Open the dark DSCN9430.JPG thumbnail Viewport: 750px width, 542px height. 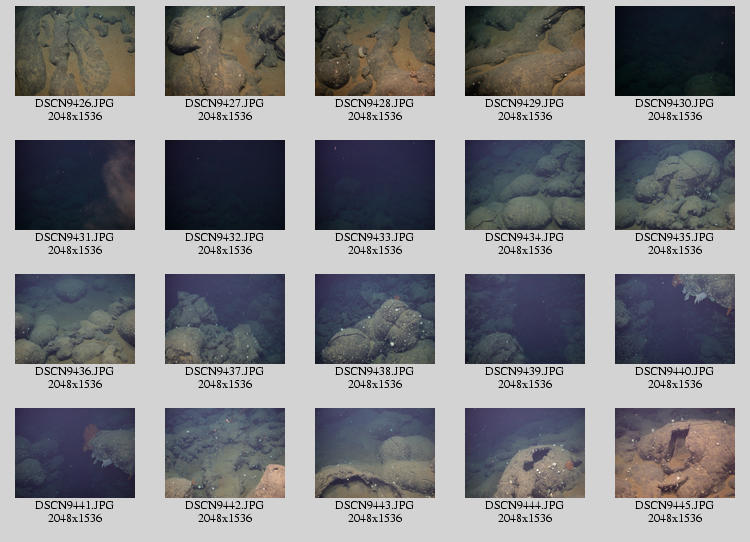(x=675, y=51)
